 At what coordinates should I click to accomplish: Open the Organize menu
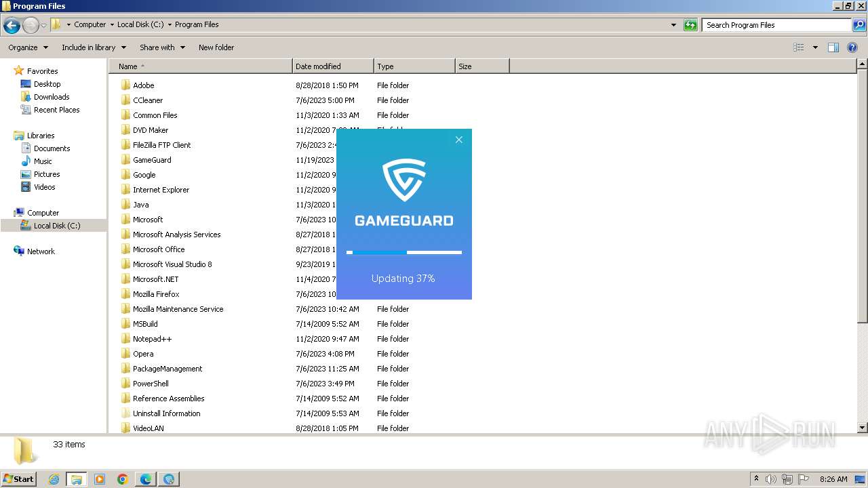click(28, 47)
